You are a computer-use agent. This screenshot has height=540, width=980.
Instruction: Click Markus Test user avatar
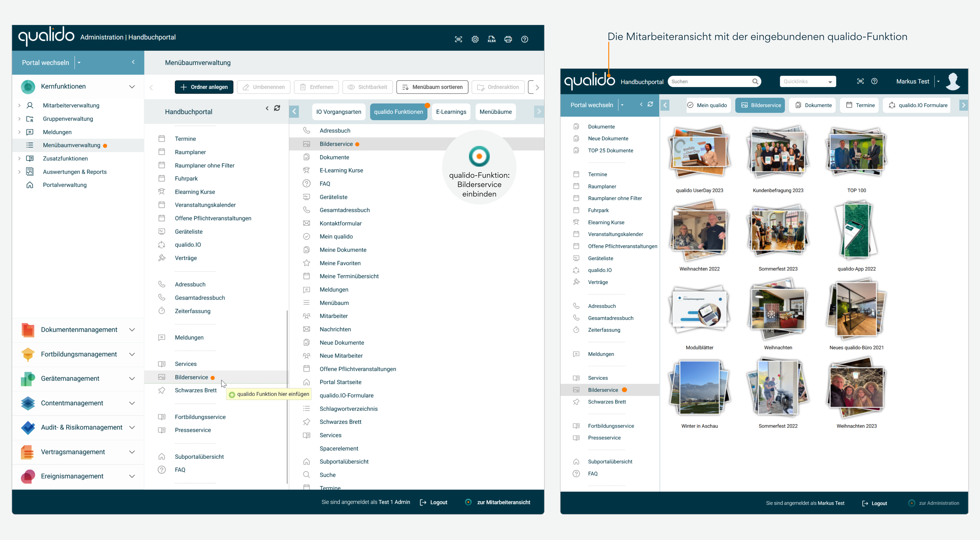[x=953, y=81]
